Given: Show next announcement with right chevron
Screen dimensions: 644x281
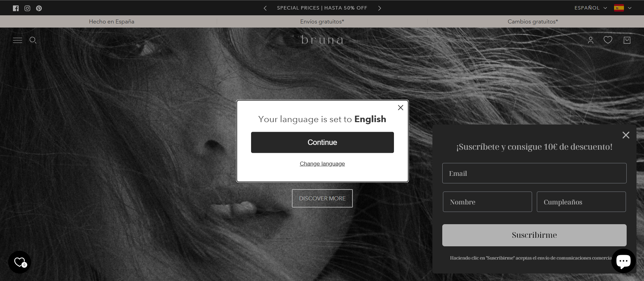Looking at the screenshot, I should [x=380, y=8].
